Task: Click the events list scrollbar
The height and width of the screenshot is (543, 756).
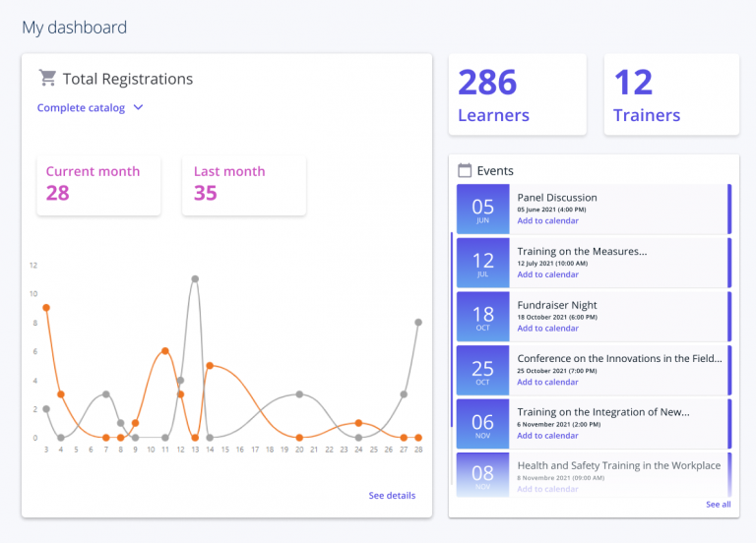Action: (452, 330)
